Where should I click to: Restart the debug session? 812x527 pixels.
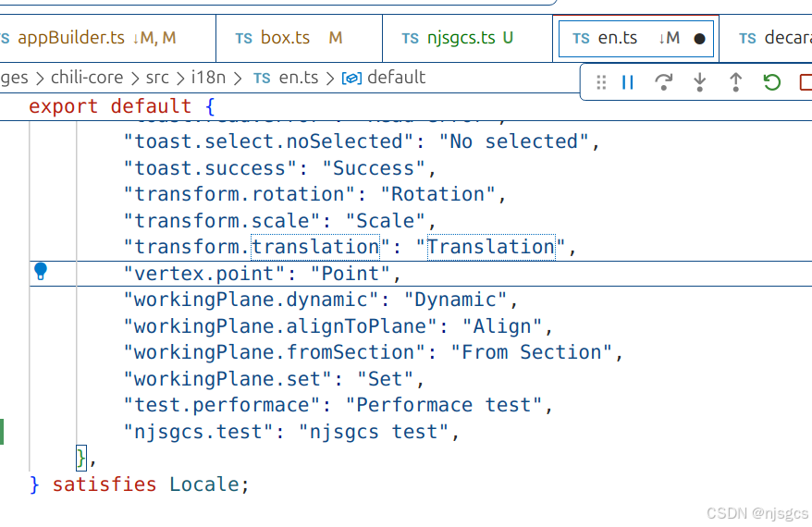point(771,82)
